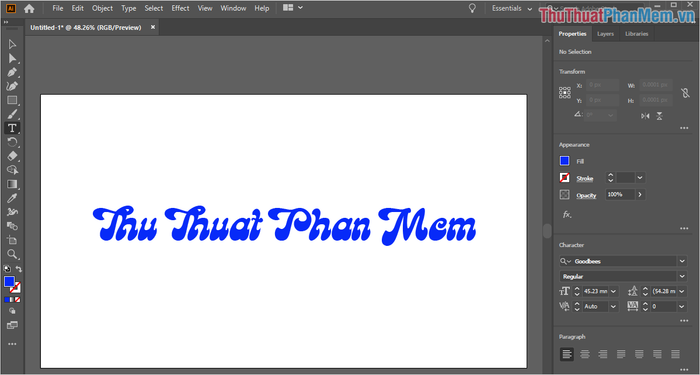Switch to the Layers tab
This screenshot has width=700, height=375.
point(605,34)
